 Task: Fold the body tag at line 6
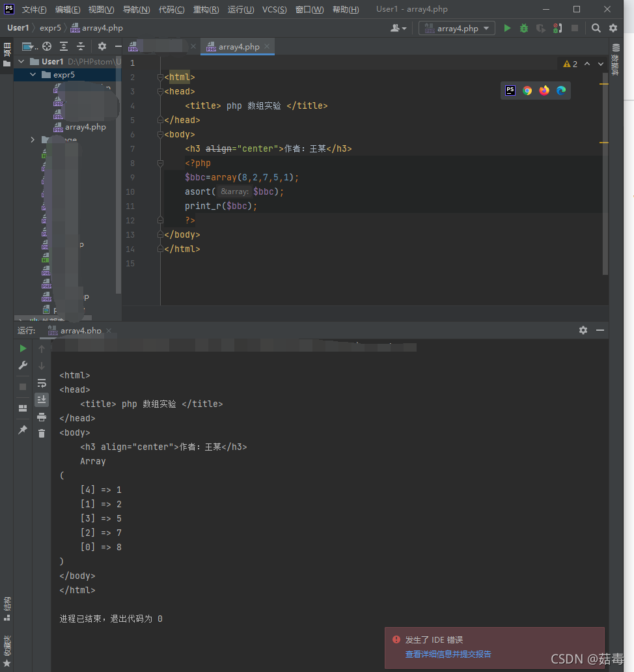[x=160, y=135]
